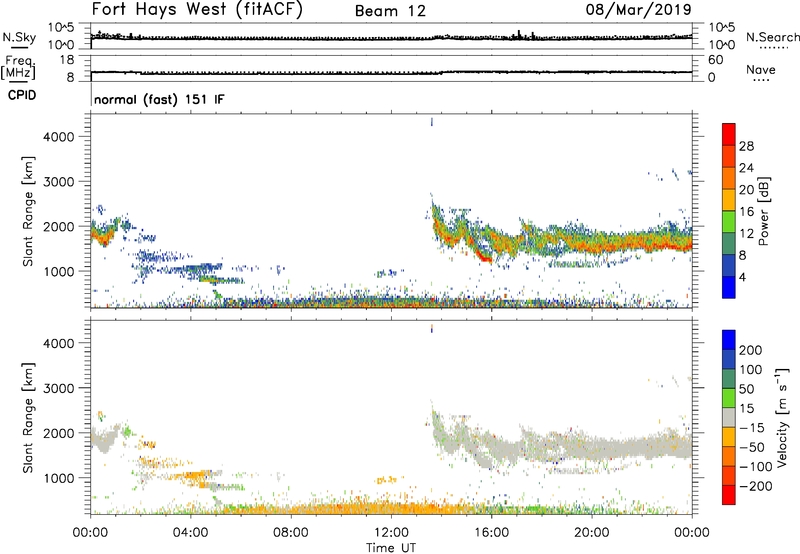Screen dimensions: 800x554
Task: Click velocity panel 'Slant Range [km]' label
Action: tap(28, 418)
